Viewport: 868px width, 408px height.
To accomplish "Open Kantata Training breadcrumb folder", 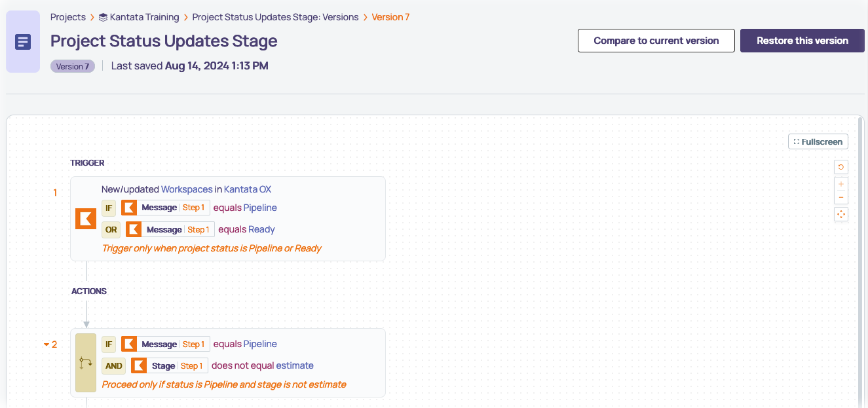I will (x=144, y=17).
